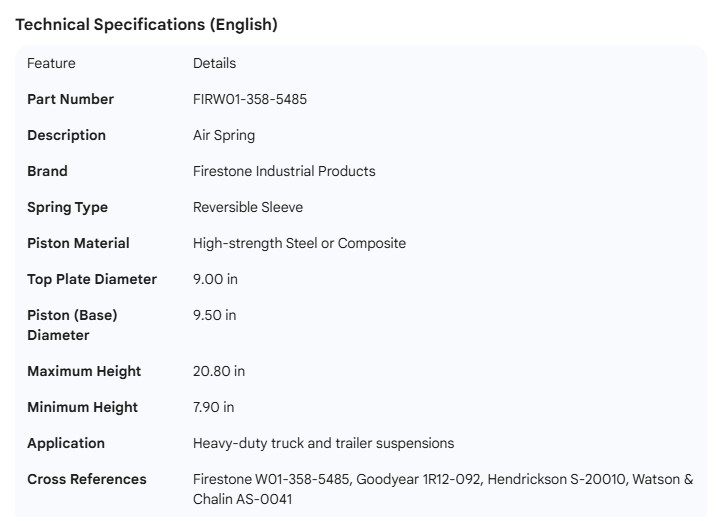Click the 20.80 in height value
The image size is (716, 521).
click(x=218, y=371)
